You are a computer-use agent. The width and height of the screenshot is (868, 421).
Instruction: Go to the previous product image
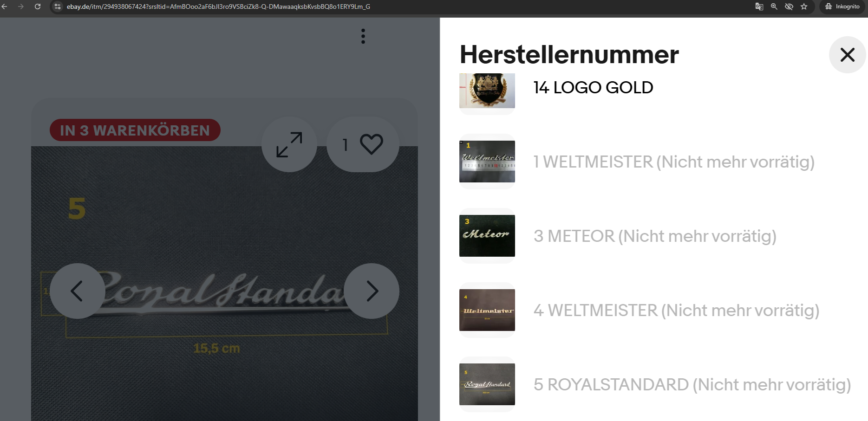[78, 291]
